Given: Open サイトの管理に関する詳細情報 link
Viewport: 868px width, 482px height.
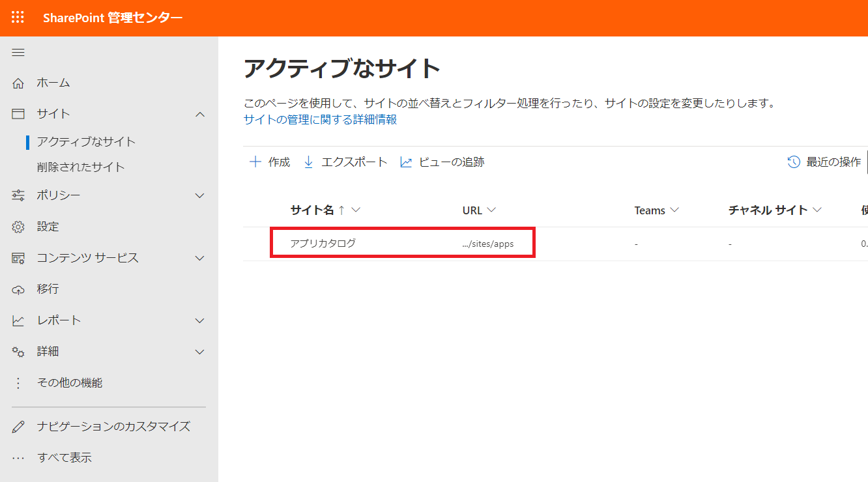Looking at the screenshot, I should tap(320, 120).
